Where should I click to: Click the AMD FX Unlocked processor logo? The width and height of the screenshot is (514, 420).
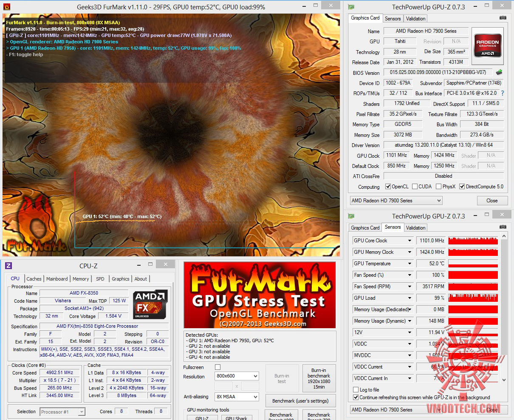(x=150, y=304)
